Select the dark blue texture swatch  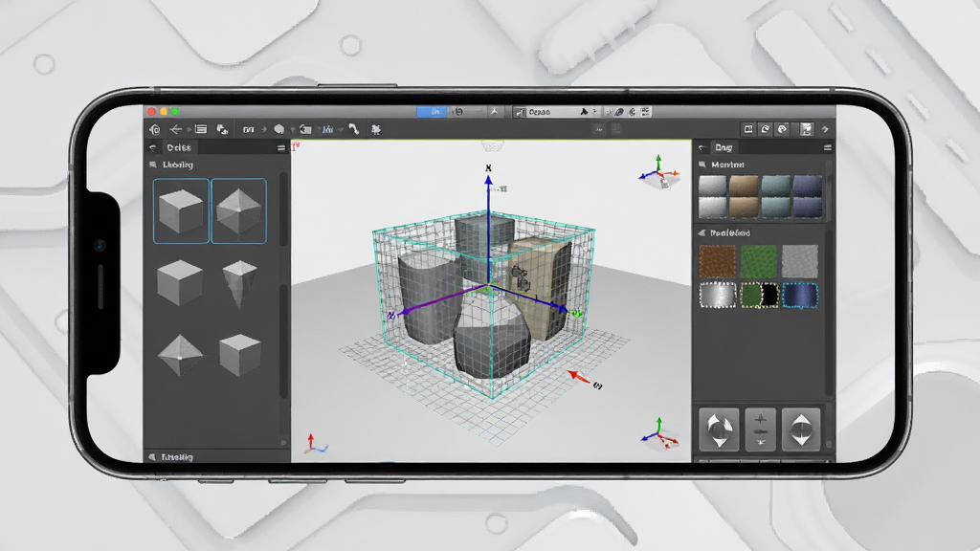pos(800,296)
